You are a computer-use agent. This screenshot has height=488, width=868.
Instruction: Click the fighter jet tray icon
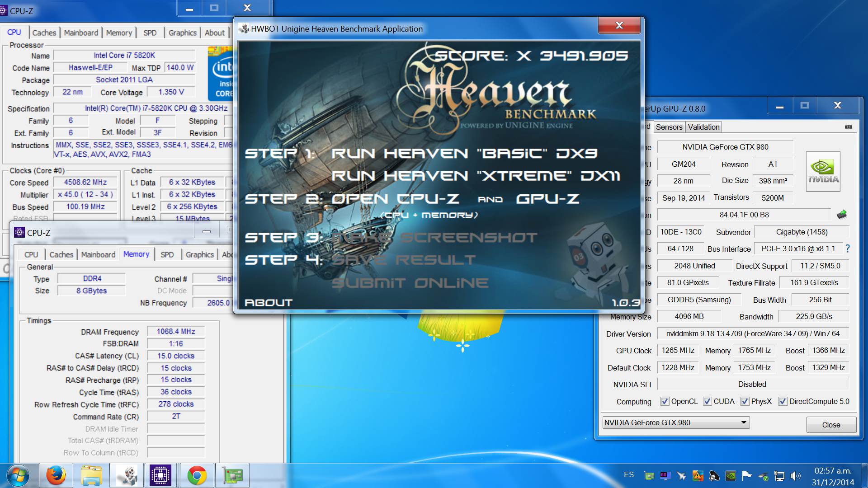point(681,475)
